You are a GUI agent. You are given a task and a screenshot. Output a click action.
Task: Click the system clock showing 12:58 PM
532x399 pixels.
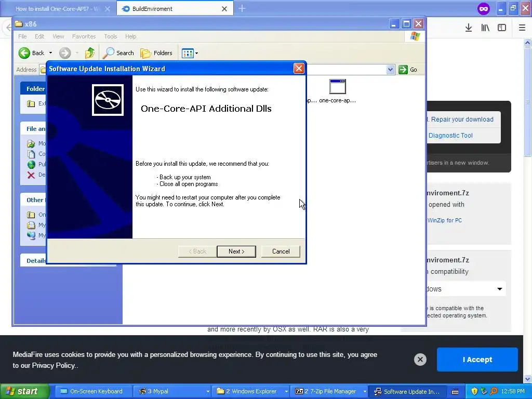pyautogui.click(x=512, y=391)
